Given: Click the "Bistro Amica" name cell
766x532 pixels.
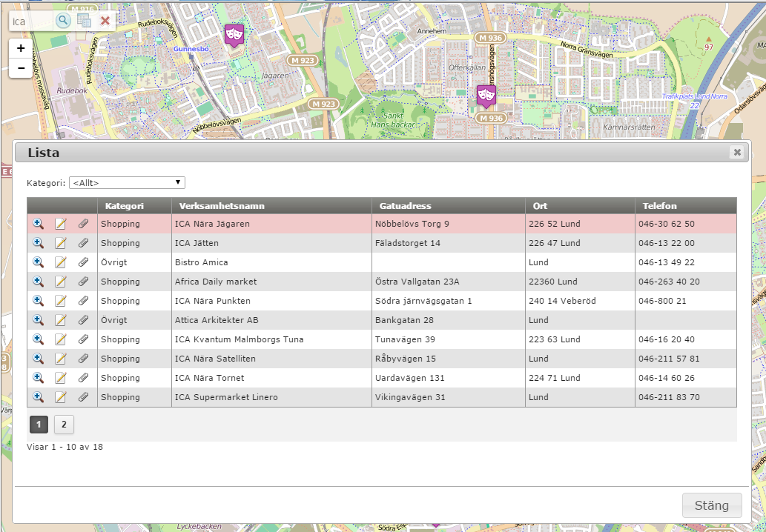Looking at the screenshot, I should [x=271, y=262].
